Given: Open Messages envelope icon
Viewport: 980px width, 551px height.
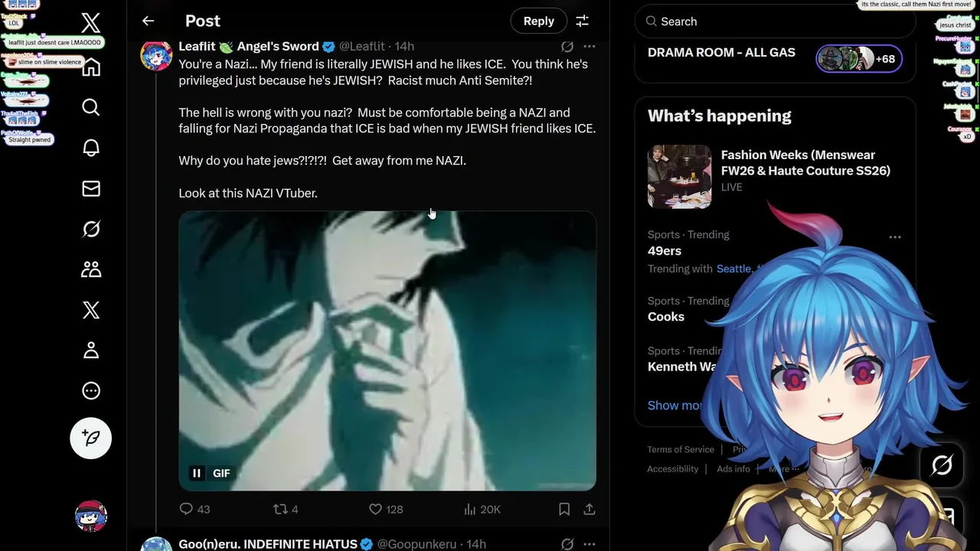Looking at the screenshot, I should (x=91, y=188).
